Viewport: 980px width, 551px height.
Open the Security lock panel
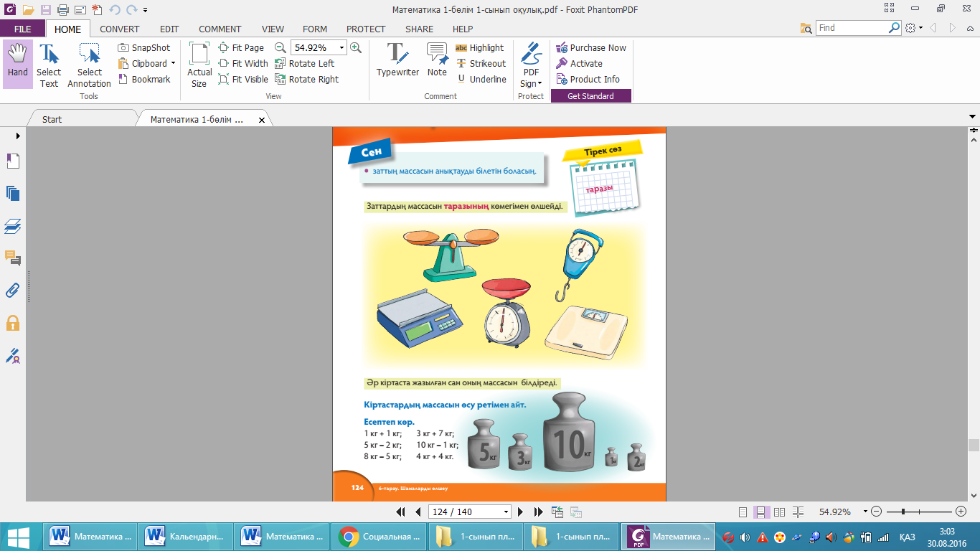pos(13,323)
